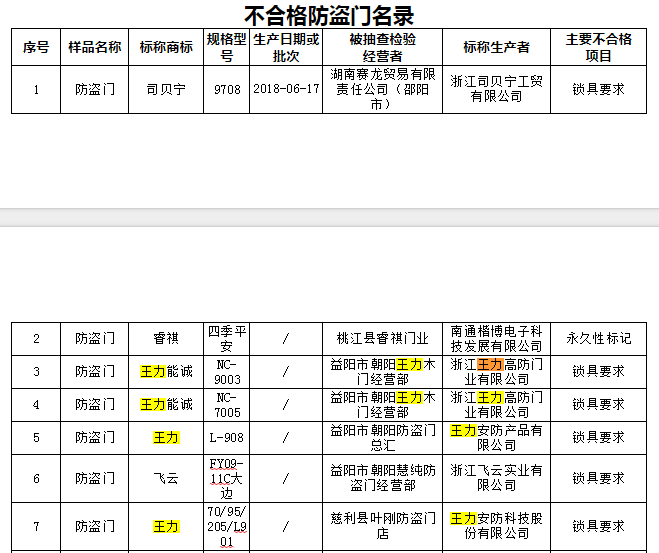Viewport: 659px width, 553px height.
Task: Click the 南通楷博电子科技发展有限公司 cell
Action: (496, 339)
